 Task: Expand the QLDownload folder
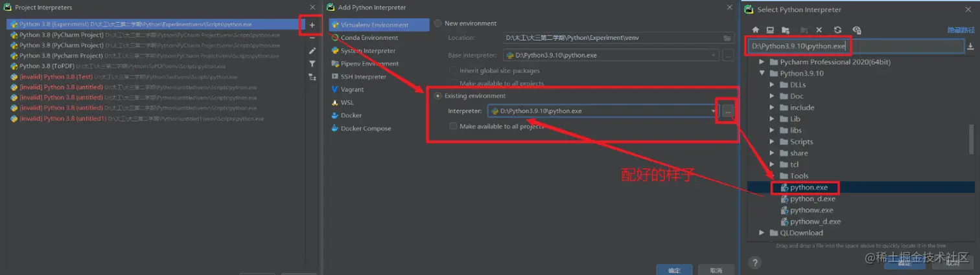763,233
